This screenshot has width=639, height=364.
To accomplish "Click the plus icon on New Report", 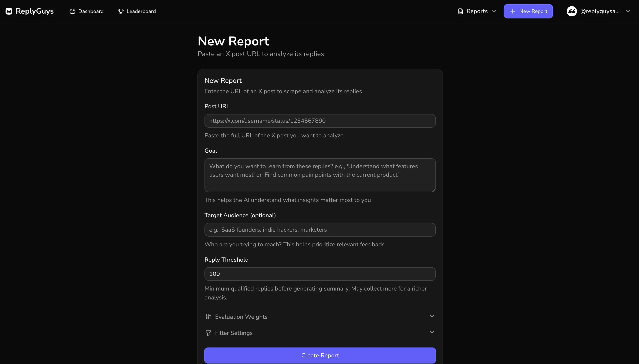I will coord(512,11).
